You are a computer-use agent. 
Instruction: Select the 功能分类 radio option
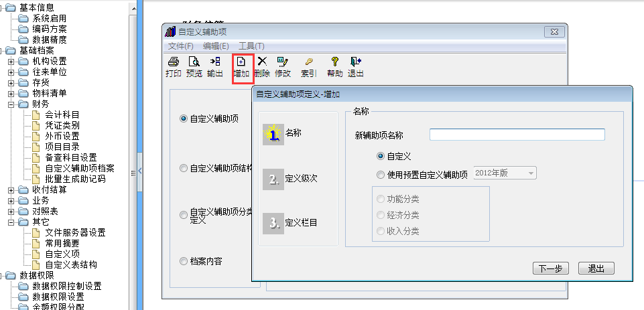(381, 200)
